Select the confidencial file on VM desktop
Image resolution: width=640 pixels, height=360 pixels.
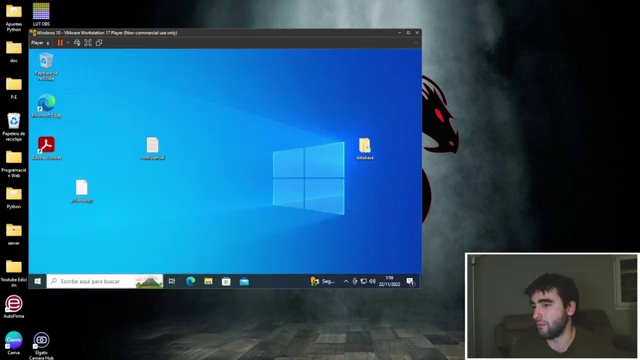click(153, 149)
